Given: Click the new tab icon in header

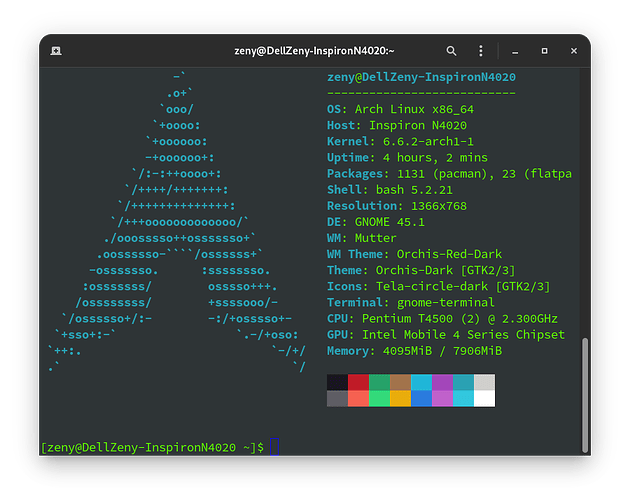Looking at the screenshot, I should pos(56,51).
